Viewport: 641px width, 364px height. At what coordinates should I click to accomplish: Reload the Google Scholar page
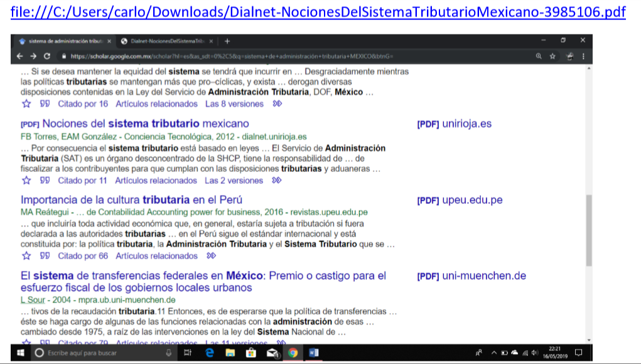click(x=47, y=56)
